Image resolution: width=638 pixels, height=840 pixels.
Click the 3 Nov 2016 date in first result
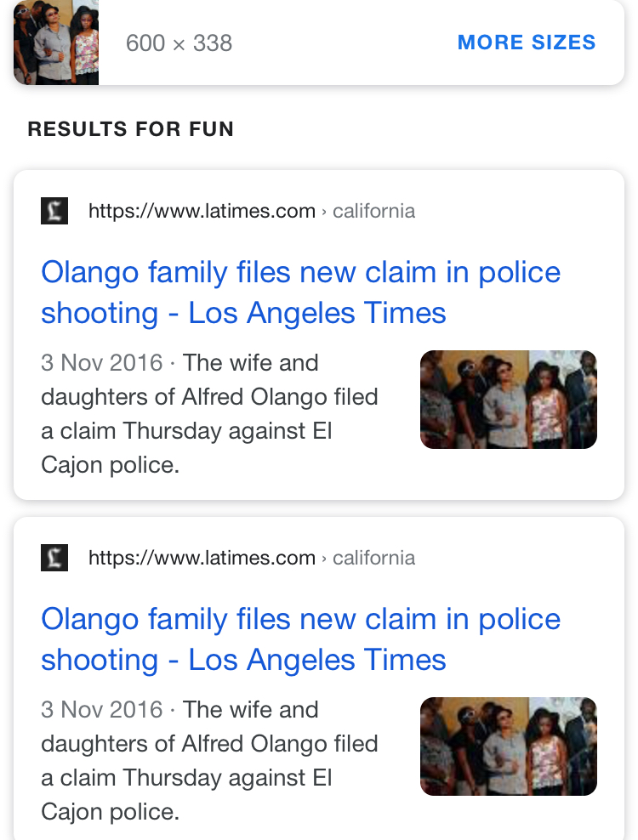point(102,363)
